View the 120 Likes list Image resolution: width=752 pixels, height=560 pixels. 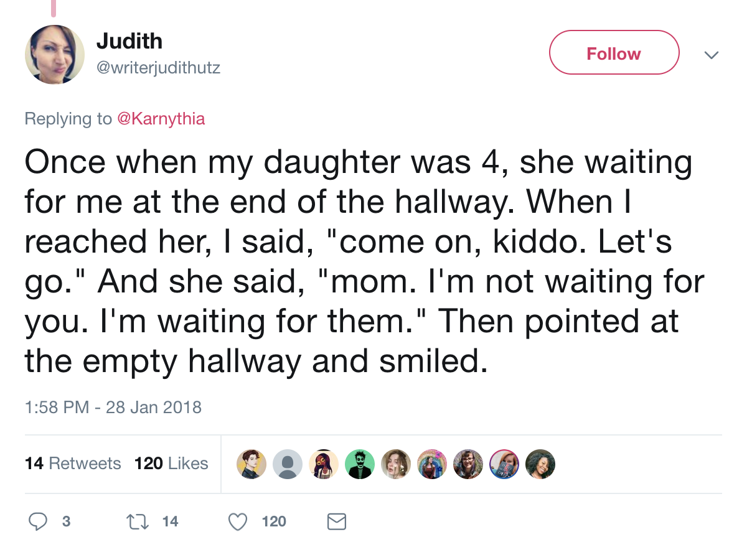coord(171,464)
